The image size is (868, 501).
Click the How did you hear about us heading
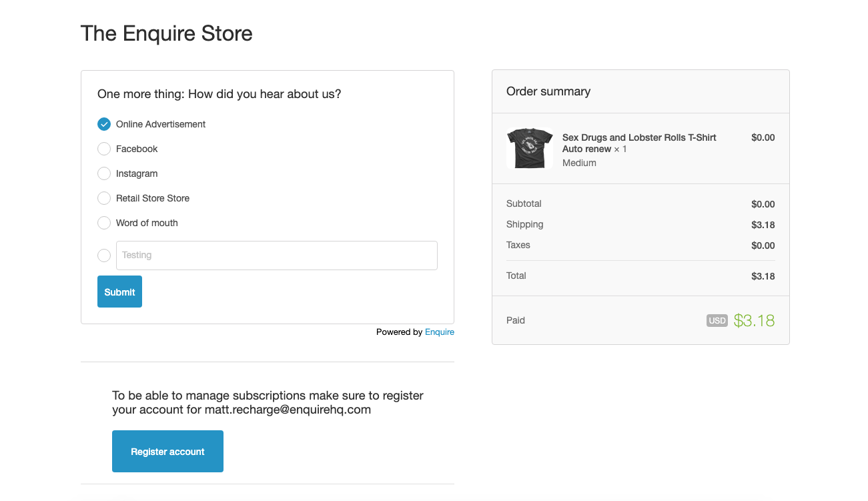[x=219, y=94]
